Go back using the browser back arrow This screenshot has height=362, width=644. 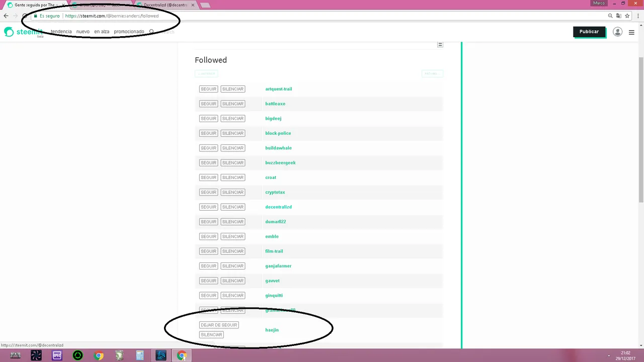pos(6,16)
